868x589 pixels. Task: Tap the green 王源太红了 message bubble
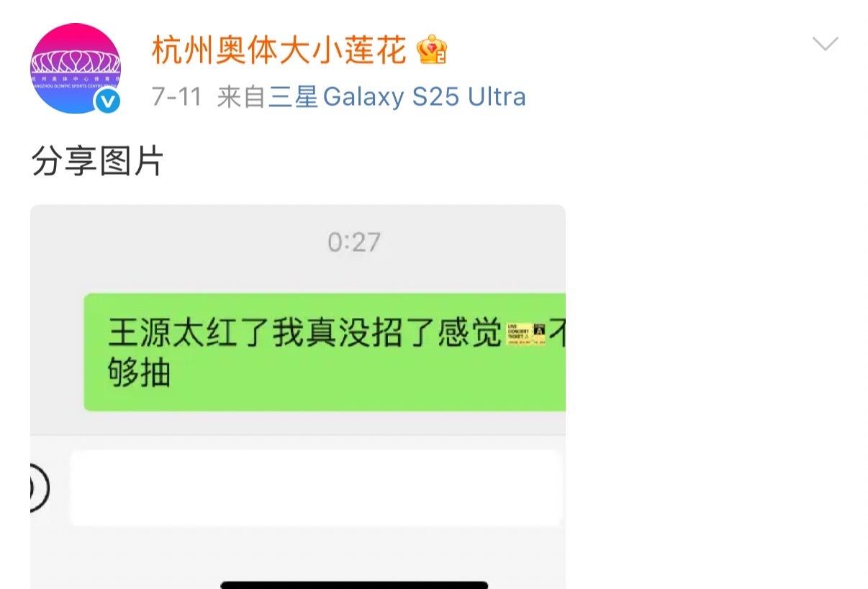(325, 352)
